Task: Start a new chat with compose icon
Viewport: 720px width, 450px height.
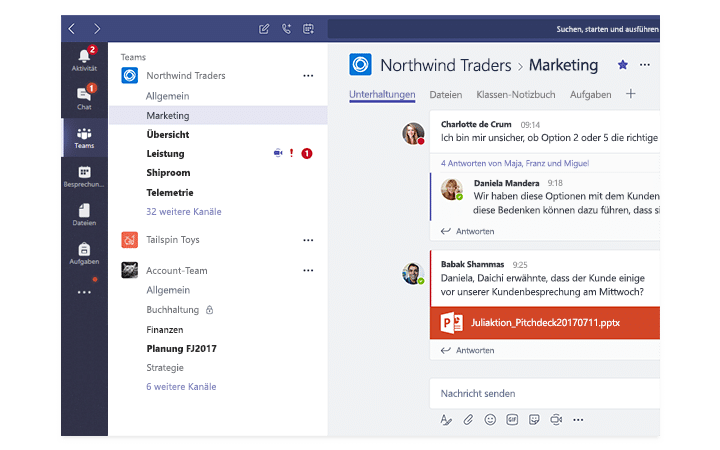Action: coord(264,29)
